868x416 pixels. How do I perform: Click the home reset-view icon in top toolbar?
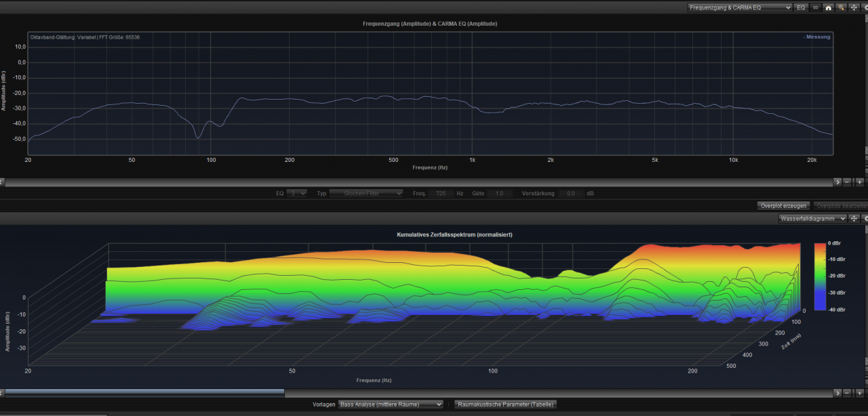click(x=828, y=7)
